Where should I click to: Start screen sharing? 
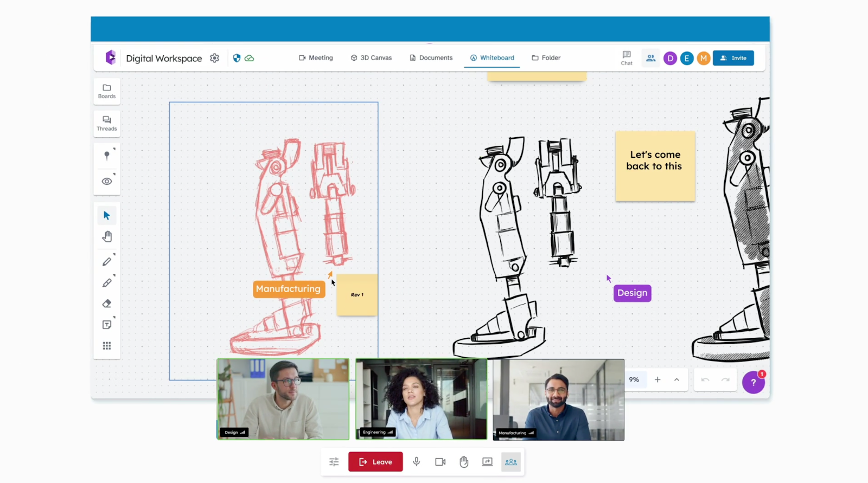click(x=487, y=462)
